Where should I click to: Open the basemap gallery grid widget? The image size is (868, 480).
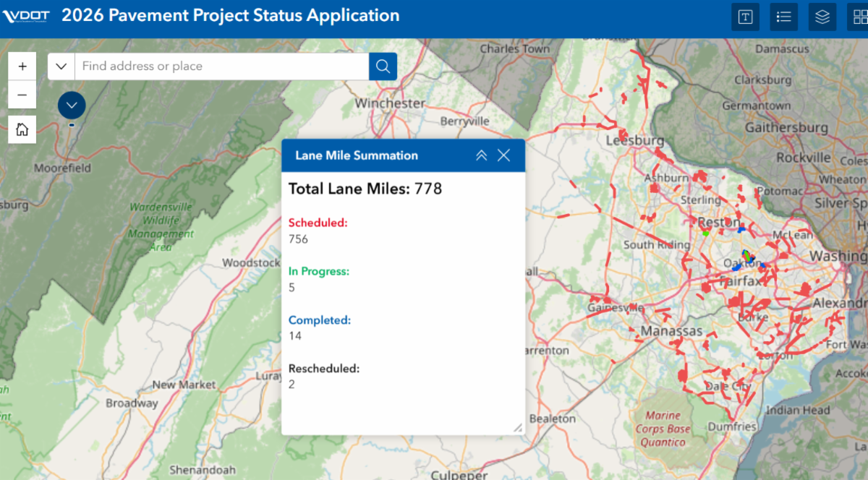click(859, 17)
